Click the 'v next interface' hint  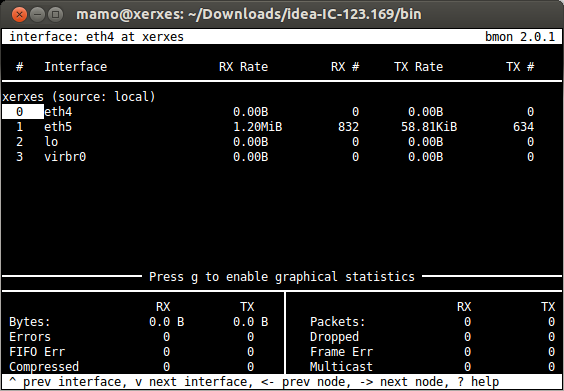point(191,382)
